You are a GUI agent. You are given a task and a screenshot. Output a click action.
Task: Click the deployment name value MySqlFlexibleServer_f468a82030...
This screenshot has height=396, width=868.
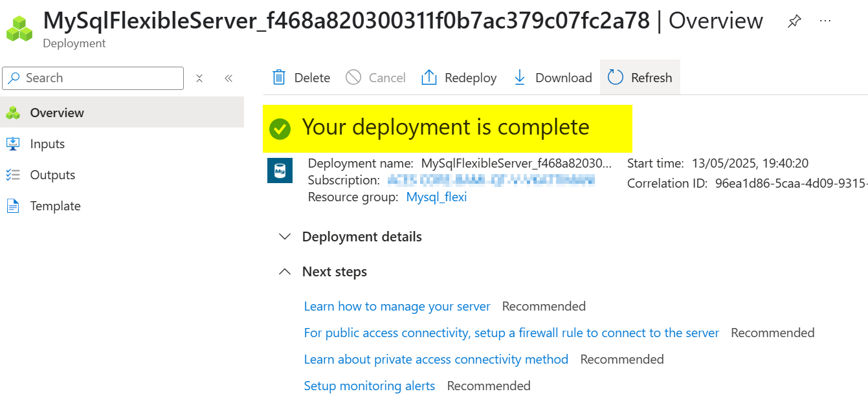tap(516, 164)
